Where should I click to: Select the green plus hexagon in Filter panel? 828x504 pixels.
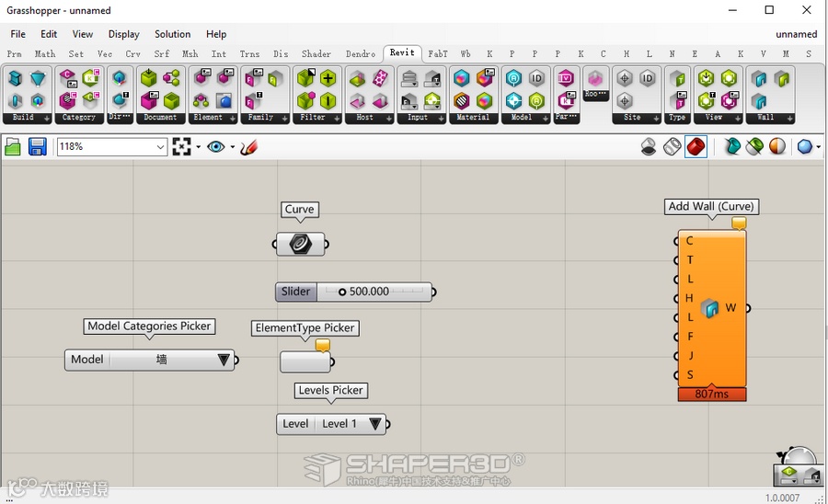328,78
